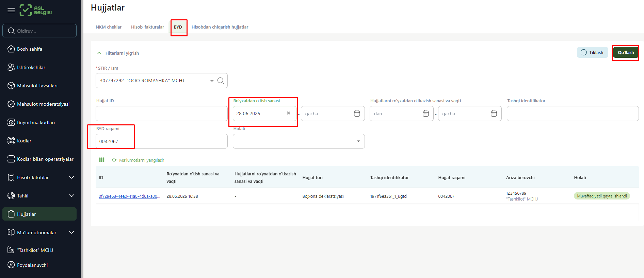Screen dimensions: 644x278
Task: Click the Qo'llash apply button
Action: (625, 53)
